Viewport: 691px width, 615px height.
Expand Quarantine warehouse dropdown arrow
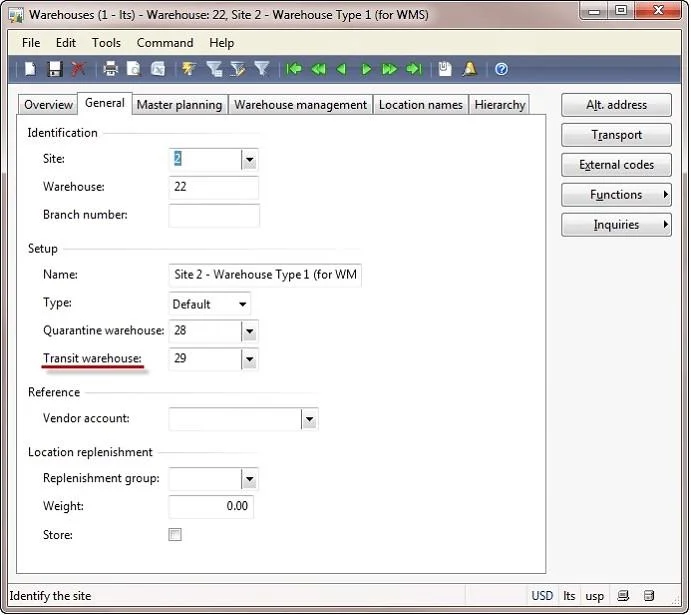[x=249, y=331]
